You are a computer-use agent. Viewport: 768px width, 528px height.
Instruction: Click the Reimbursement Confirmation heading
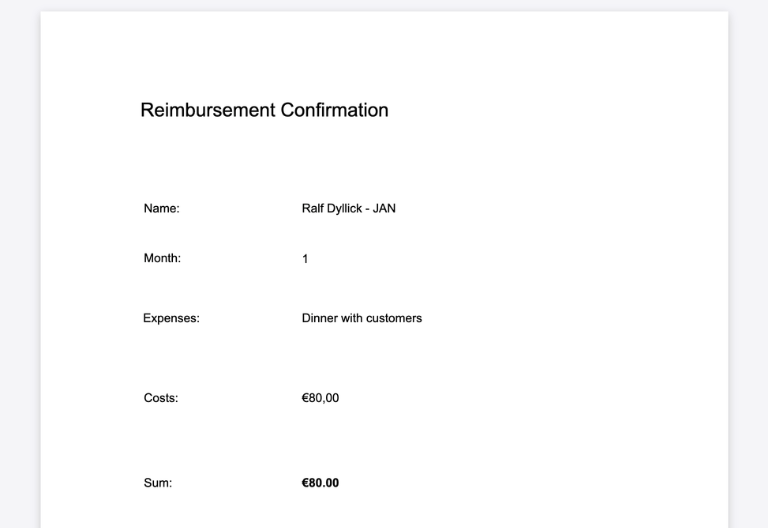264,110
